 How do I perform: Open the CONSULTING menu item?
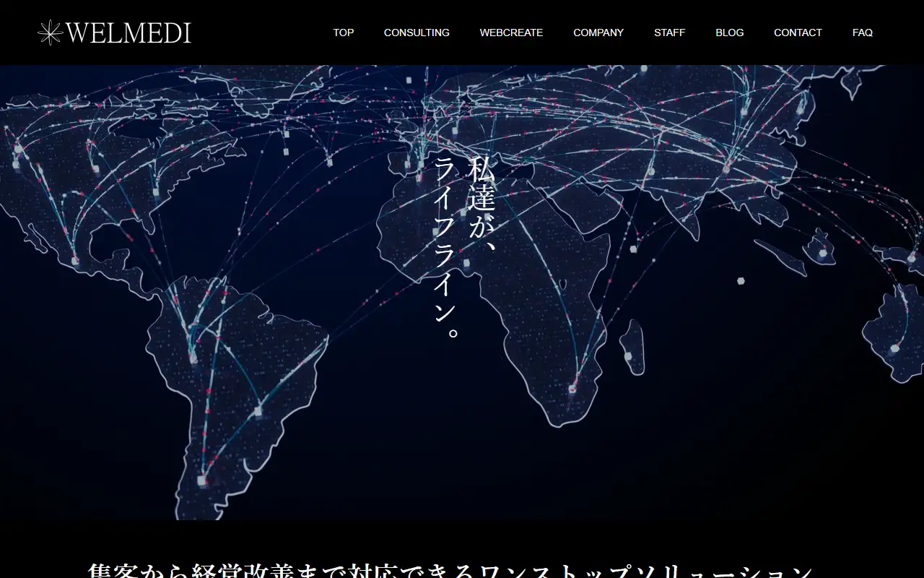click(417, 33)
